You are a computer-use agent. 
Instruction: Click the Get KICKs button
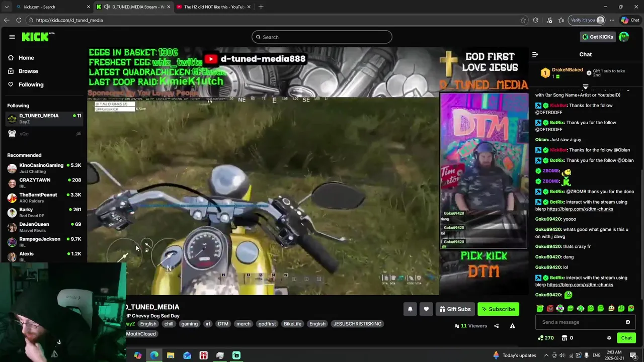point(597,37)
